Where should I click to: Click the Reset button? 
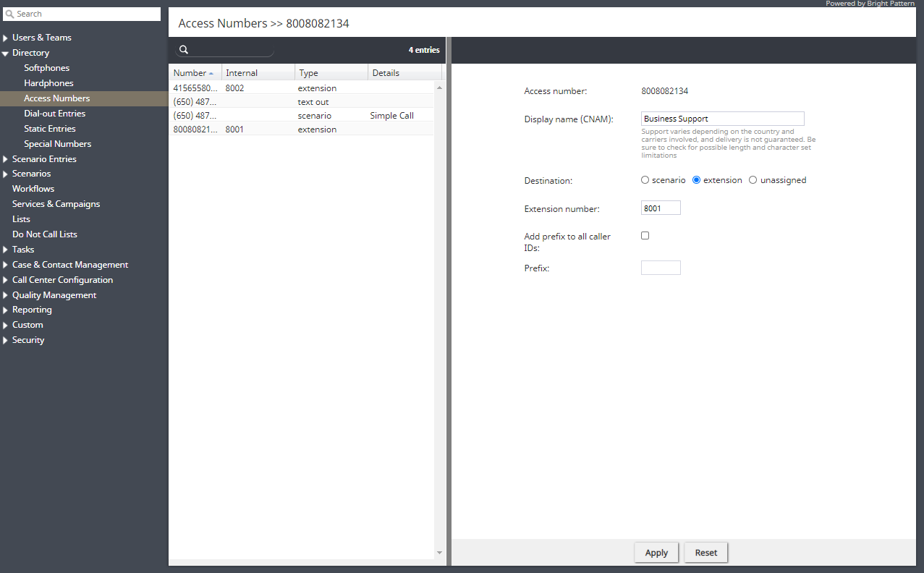(706, 553)
